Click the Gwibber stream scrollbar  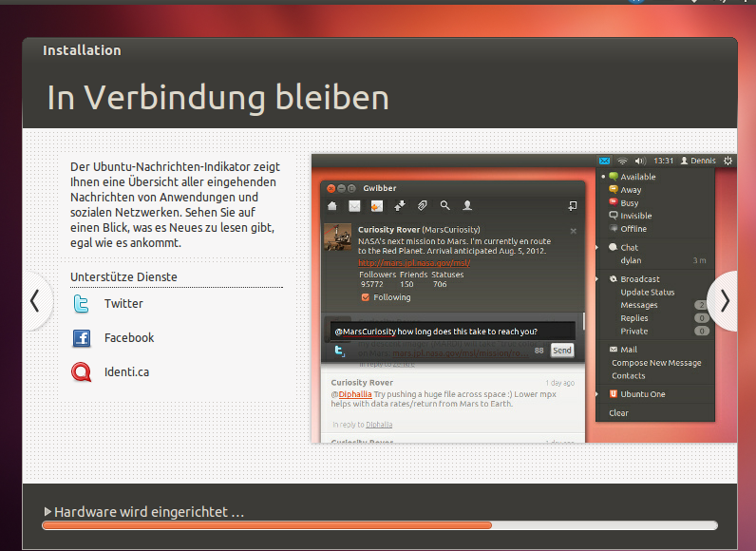click(583, 321)
